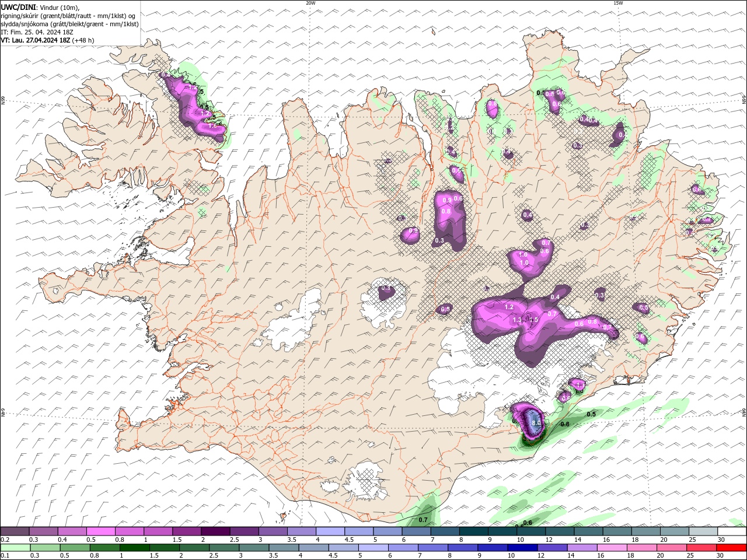The height and width of the screenshot is (560, 747).
Task: Pick the violet 12 swatch in bottom rain legend
Action: [552, 548]
